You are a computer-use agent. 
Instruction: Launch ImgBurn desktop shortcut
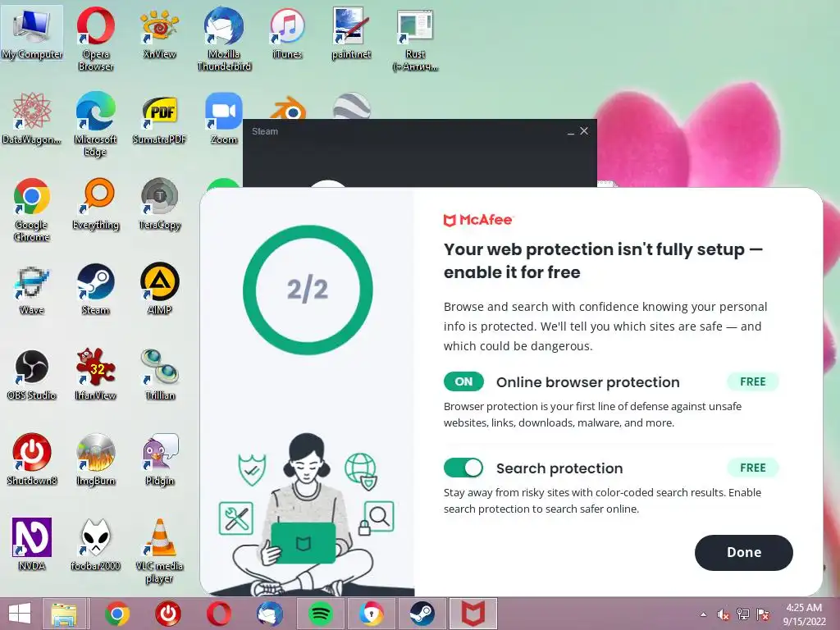(95, 459)
